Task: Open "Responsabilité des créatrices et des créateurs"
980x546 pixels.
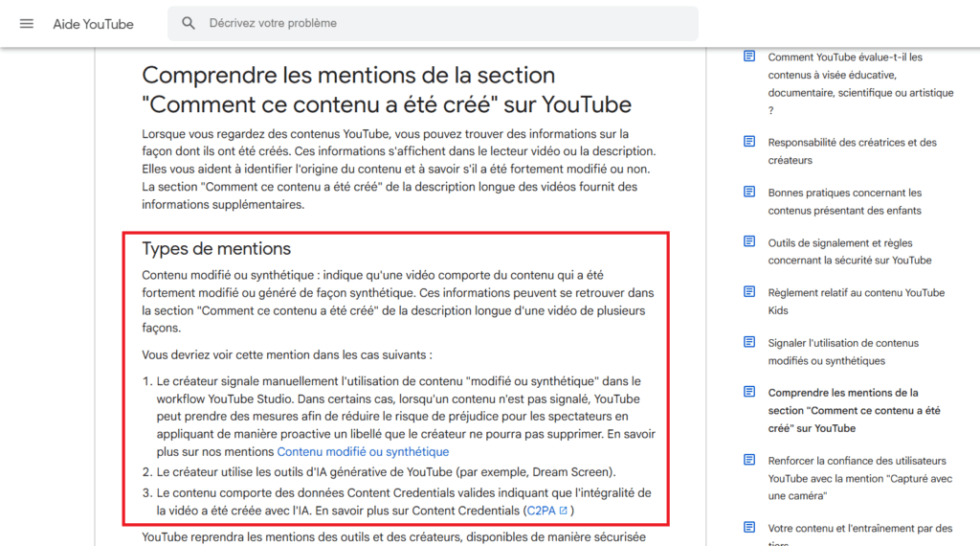Action: pyautogui.click(x=852, y=150)
